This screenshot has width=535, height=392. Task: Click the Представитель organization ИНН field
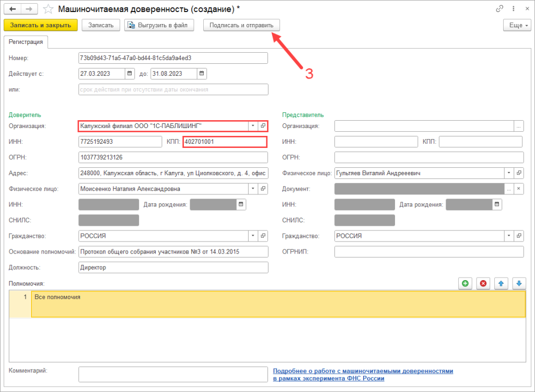coord(376,142)
